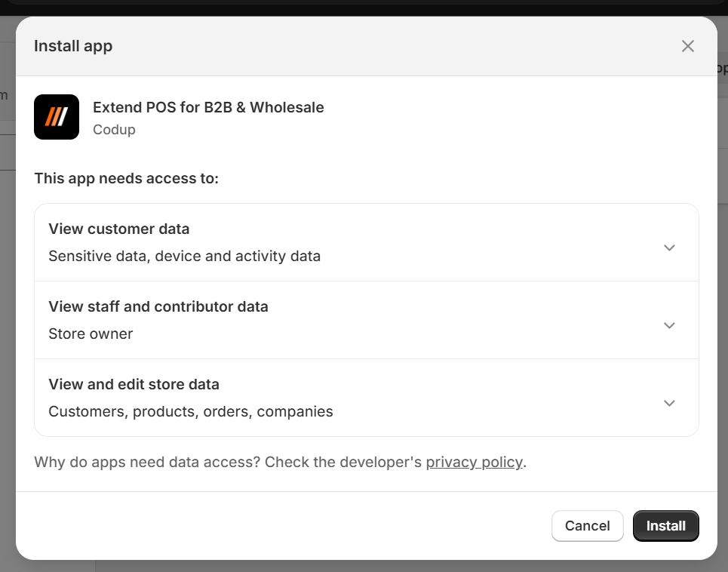728x572 pixels.
Task: Expand the View and edit store data chevron
Action: [669, 403]
